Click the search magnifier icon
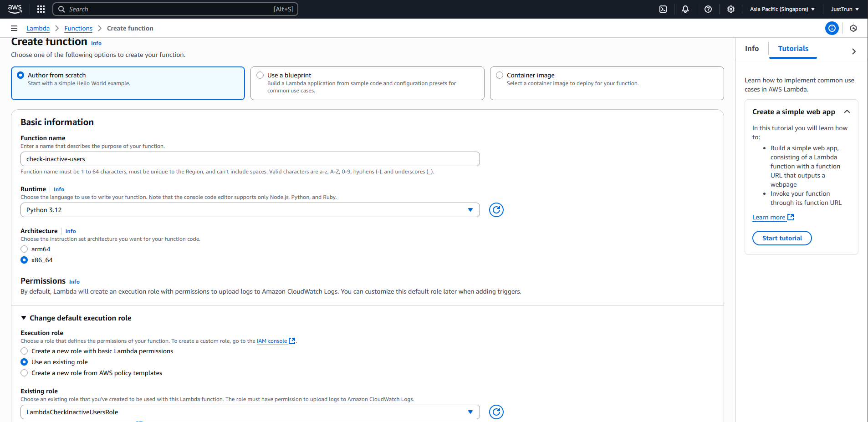 click(x=61, y=9)
